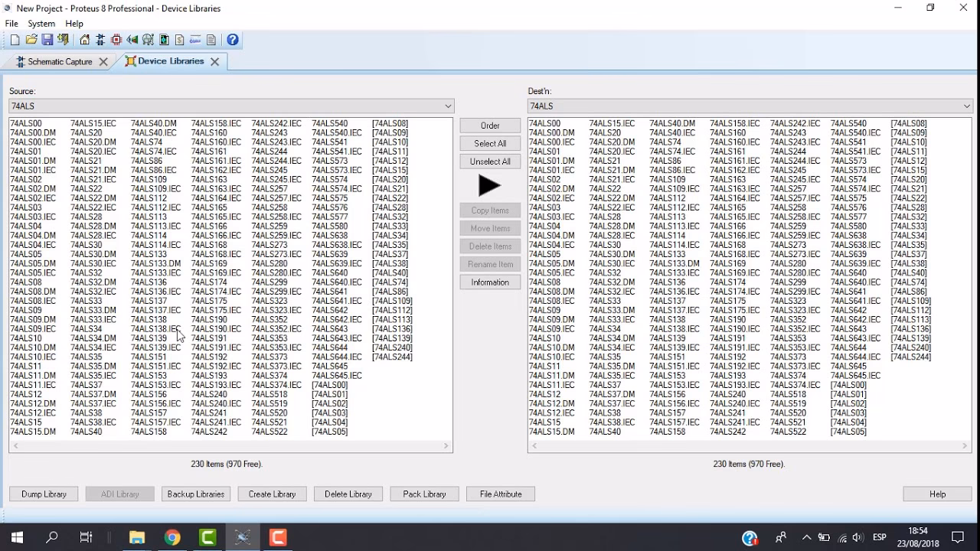Launch the 3D Visualizer toolbar icon

click(132, 40)
